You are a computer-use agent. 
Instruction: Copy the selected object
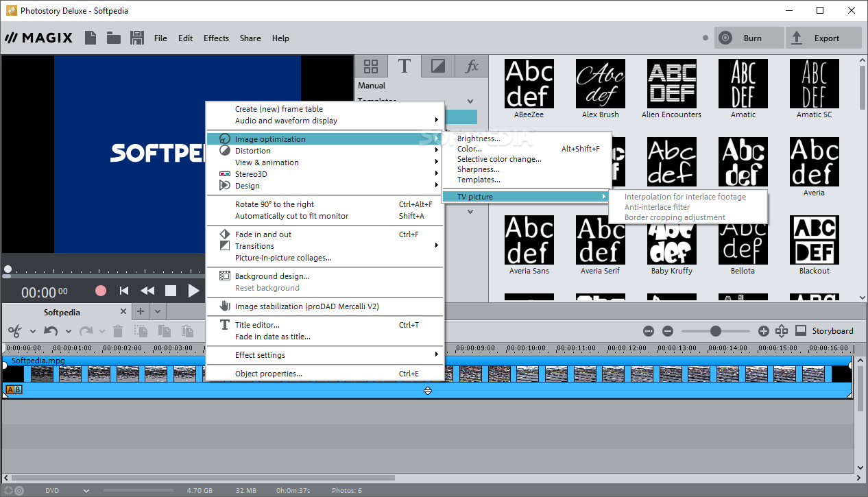(x=165, y=331)
